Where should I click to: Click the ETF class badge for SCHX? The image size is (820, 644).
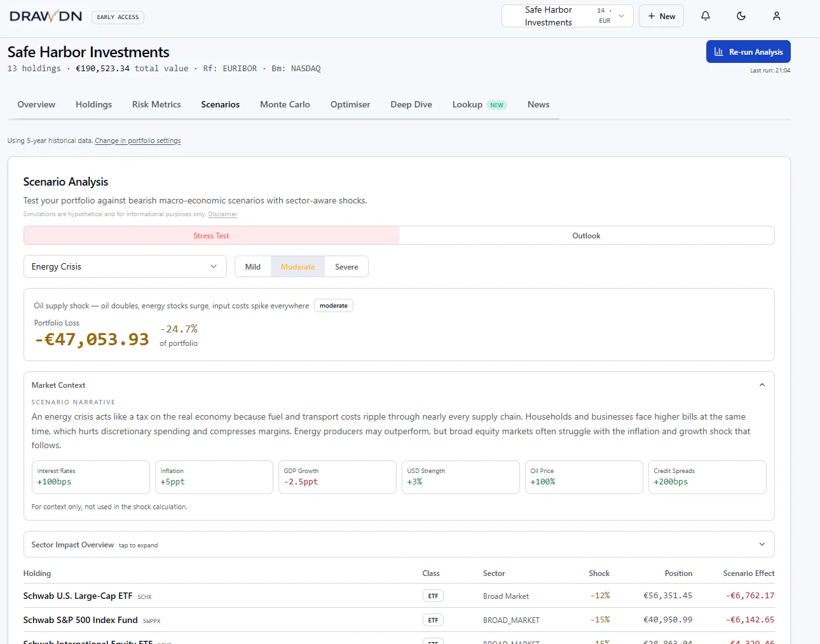(x=433, y=596)
